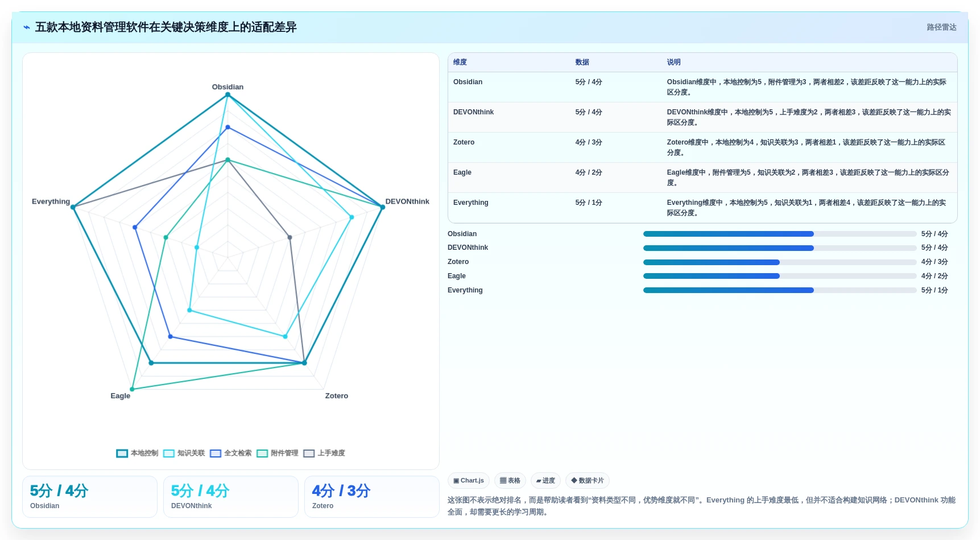The height and width of the screenshot is (540, 980).
Task: Click the Zotero progress bar
Action: tap(780, 262)
